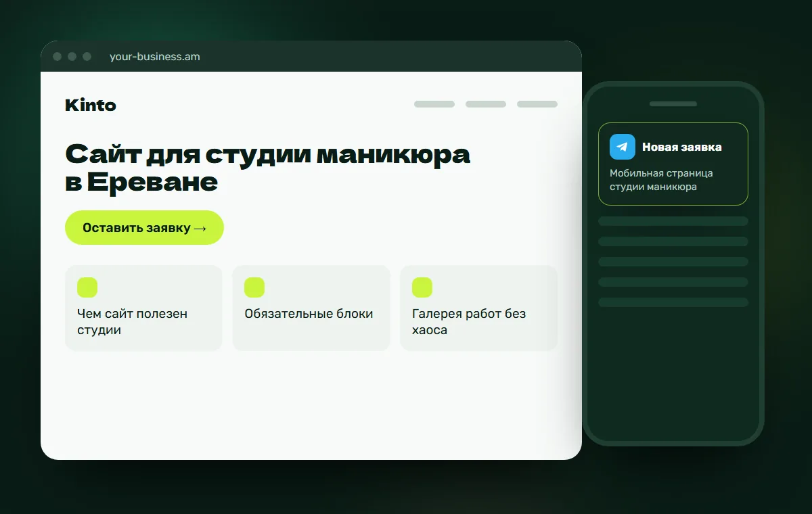The width and height of the screenshot is (812, 514).
Task: Click the green icon above Чем сайт полезен
Action: [x=87, y=287]
